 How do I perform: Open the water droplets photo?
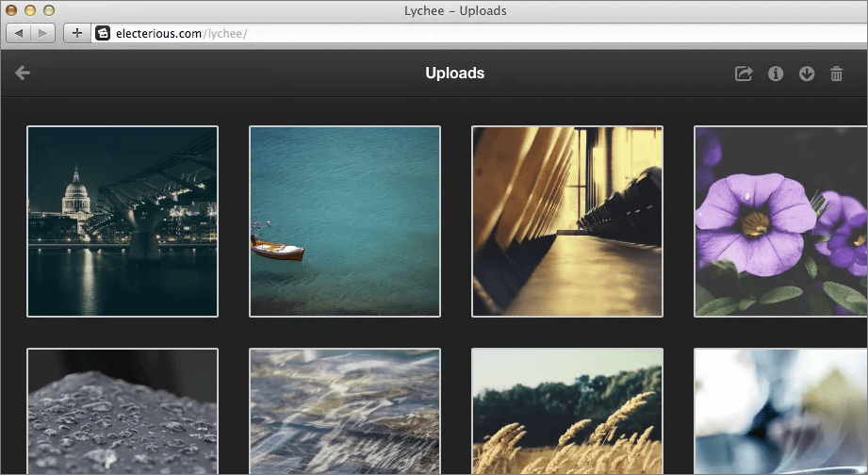123,411
